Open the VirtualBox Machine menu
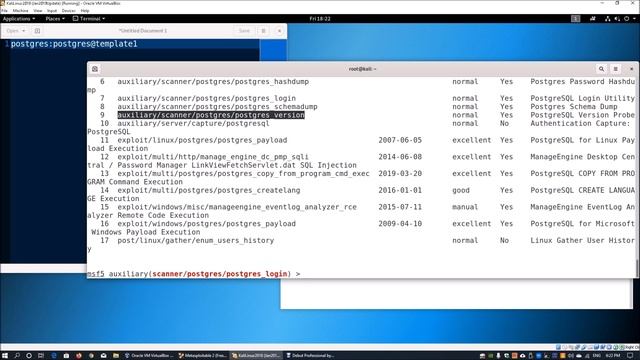 [x=20, y=11]
